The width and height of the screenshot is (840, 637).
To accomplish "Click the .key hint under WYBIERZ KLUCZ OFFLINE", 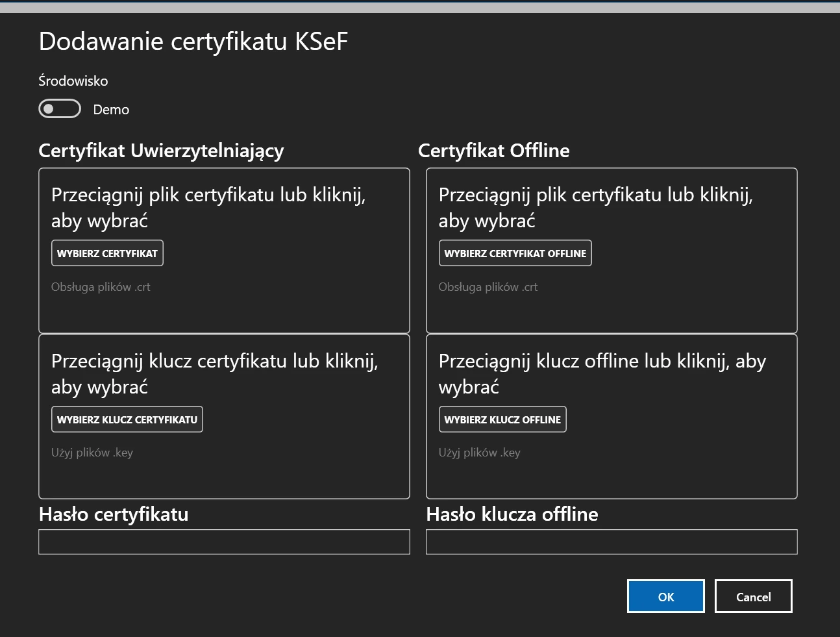I will click(x=480, y=453).
